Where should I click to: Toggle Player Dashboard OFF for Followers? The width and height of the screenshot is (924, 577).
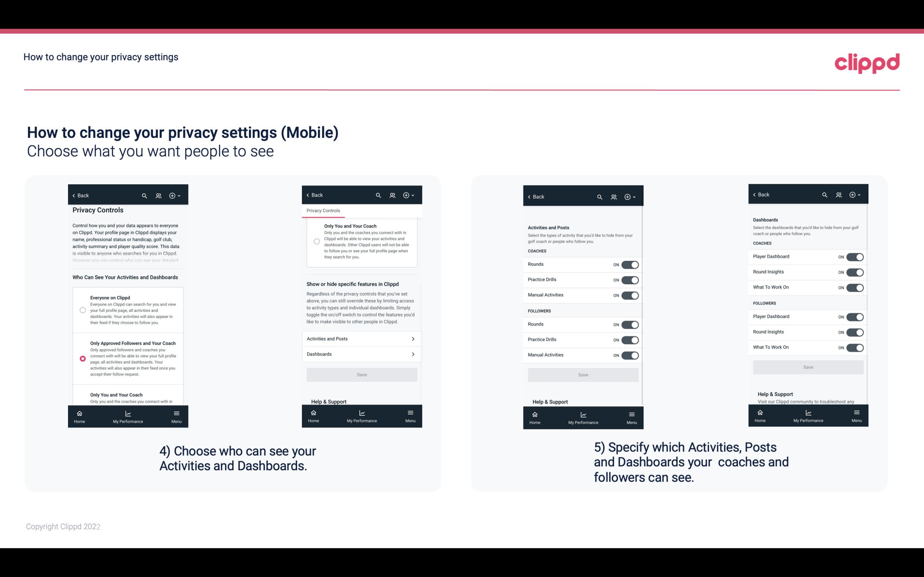tap(854, 316)
